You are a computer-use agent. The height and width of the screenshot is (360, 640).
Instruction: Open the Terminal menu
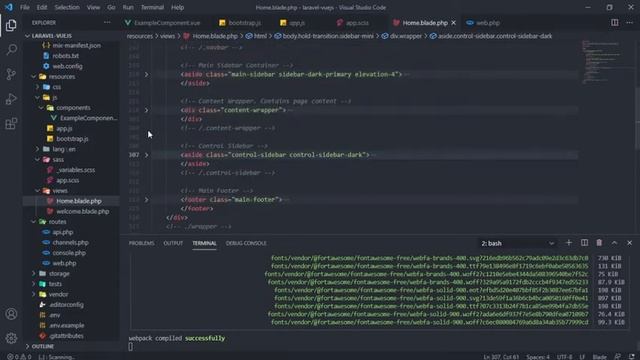click(152, 7)
